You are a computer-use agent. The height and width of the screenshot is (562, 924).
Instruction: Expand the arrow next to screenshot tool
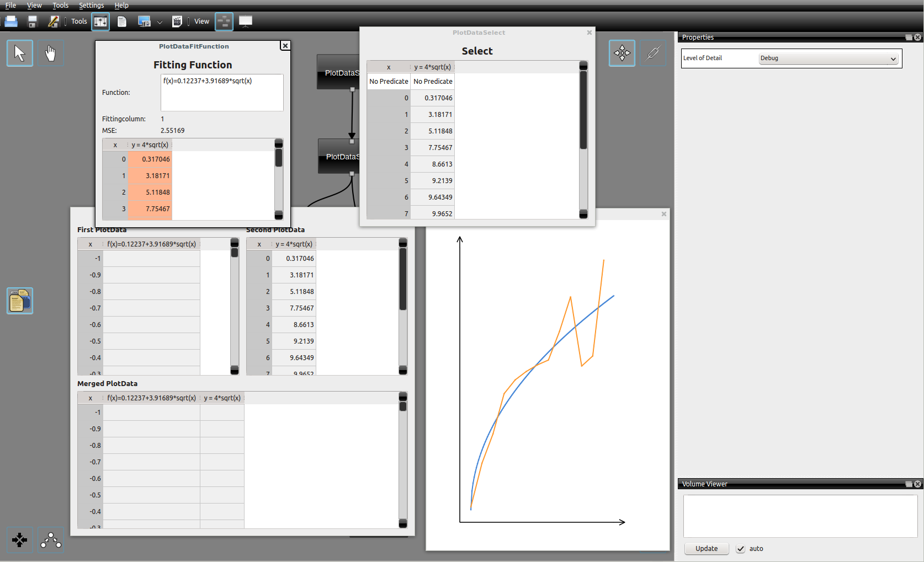point(160,22)
